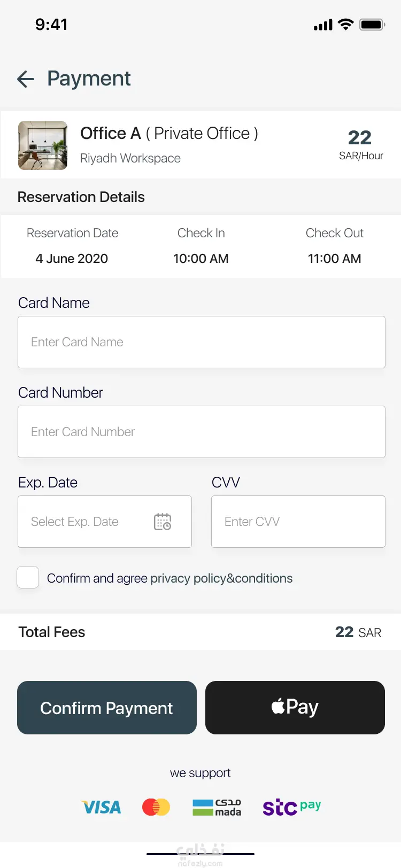401x868 pixels.
Task: Open privacy policy&conditions text link
Action: pyautogui.click(x=221, y=578)
